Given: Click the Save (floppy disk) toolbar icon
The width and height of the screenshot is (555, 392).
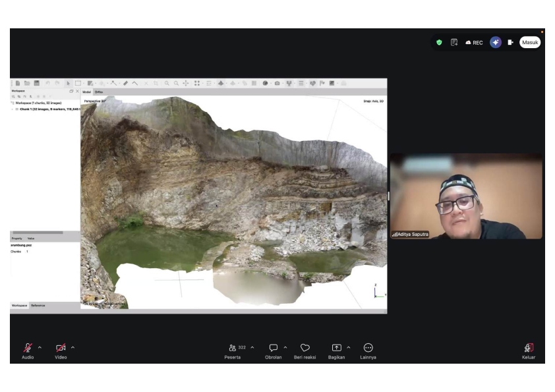Looking at the screenshot, I should [36, 83].
